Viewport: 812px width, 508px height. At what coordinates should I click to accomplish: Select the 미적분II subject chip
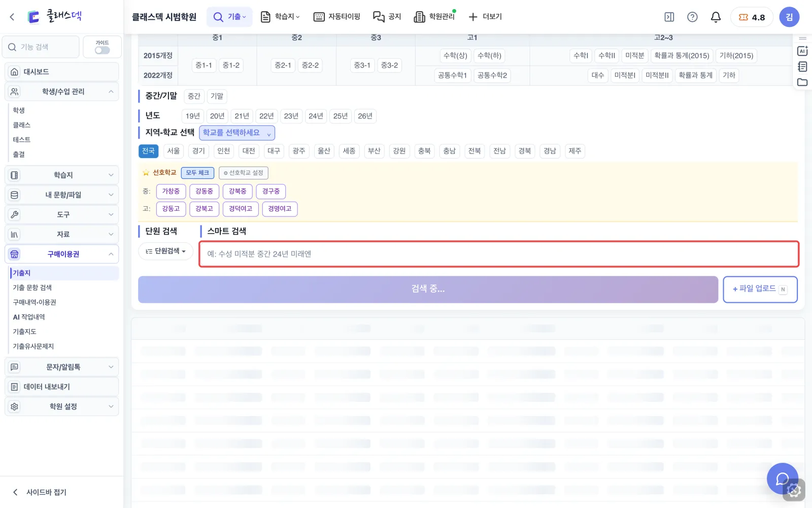coord(657,75)
